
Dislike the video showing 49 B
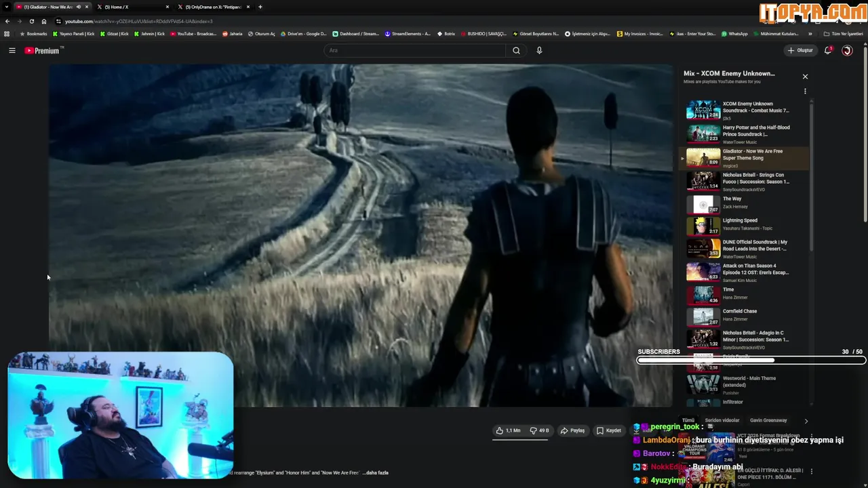539,430
